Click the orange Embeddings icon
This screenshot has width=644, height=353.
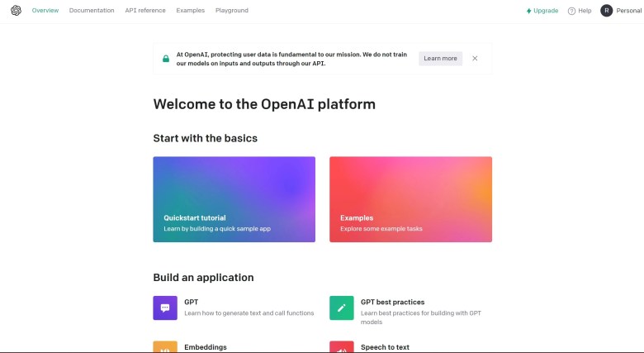pyautogui.click(x=165, y=347)
